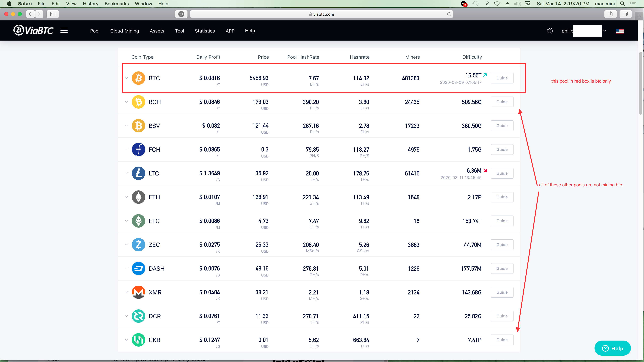Screen dimensions: 644x362
Task: Click the viabtc.com address bar
Action: [321, 14]
